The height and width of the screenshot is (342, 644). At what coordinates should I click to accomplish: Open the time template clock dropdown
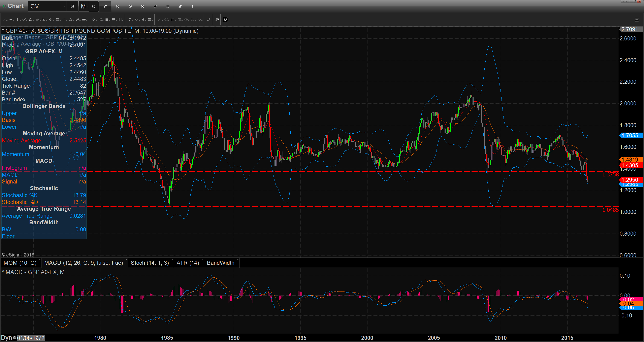point(94,6)
